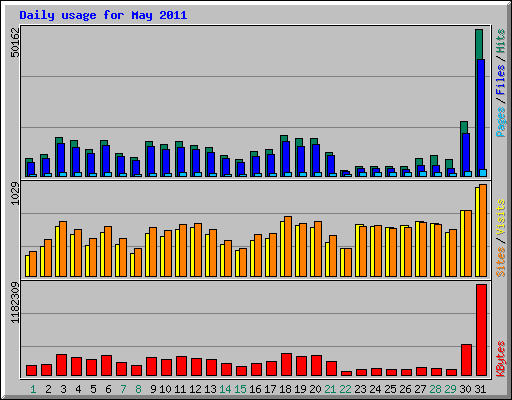Select the day 22 orange sites bar

click(348, 262)
